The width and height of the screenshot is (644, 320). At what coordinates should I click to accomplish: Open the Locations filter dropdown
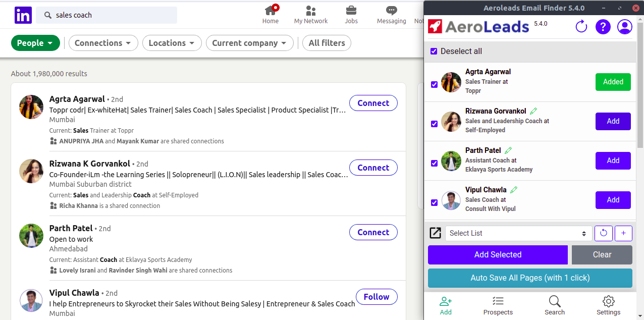coord(172,43)
